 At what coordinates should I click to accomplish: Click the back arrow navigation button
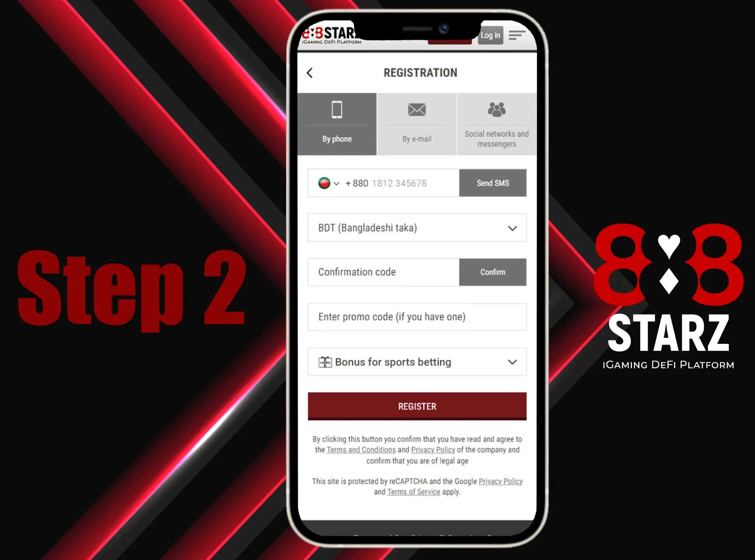click(x=311, y=72)
